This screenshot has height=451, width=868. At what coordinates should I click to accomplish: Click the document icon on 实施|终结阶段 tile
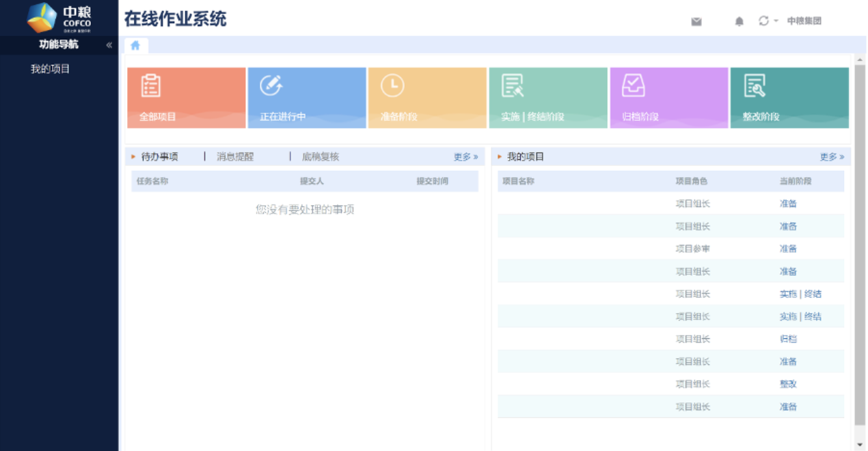point(513,85)
